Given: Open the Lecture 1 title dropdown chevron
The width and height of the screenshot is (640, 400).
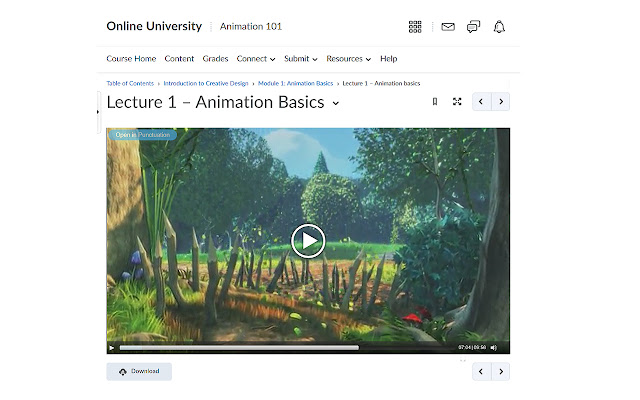Looking at the screenshot, I should pos(336,103).
